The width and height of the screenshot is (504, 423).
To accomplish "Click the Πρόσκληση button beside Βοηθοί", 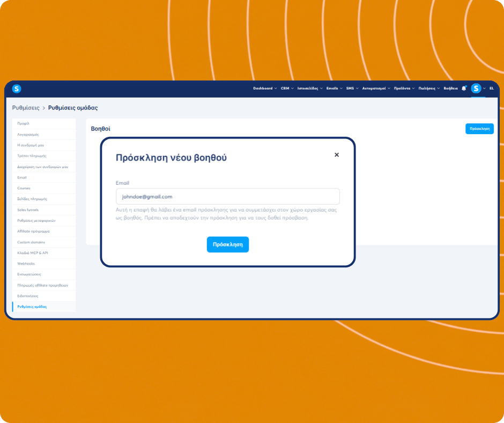I will [479, 129].
